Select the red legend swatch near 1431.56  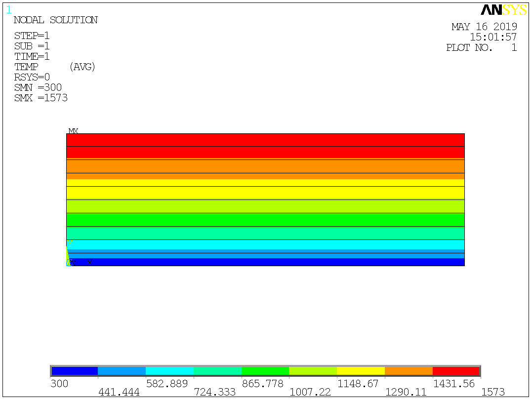456,371
